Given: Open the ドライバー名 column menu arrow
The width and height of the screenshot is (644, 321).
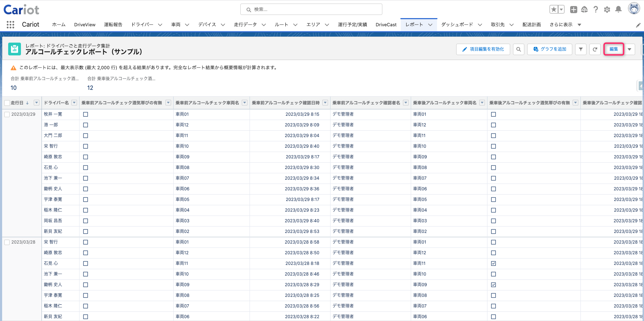Looking at the screenshot, I should pyautogui.click(x=74, y=103).
